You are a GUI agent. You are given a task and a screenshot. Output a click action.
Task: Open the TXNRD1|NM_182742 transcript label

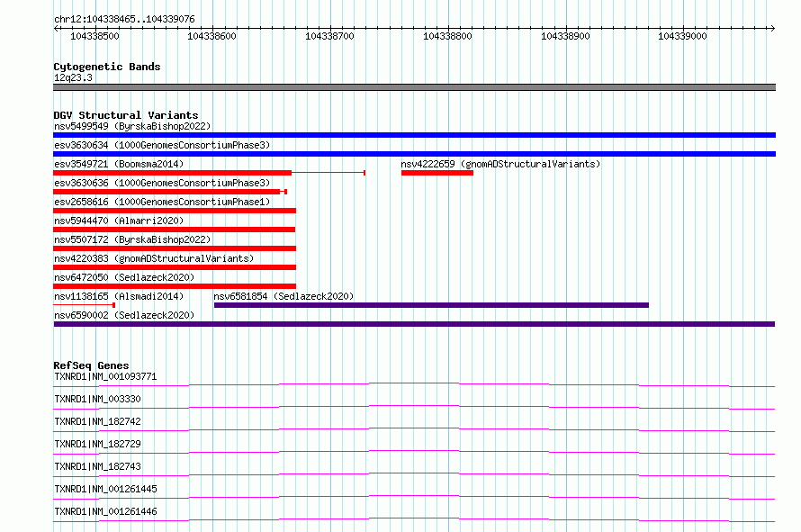tap(97, 421)
